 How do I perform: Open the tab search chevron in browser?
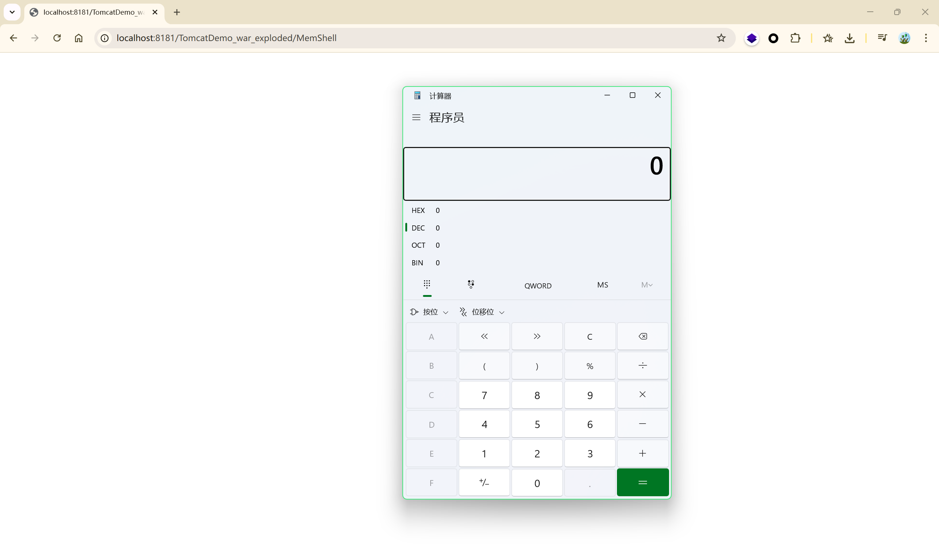(x=12, y=12)
